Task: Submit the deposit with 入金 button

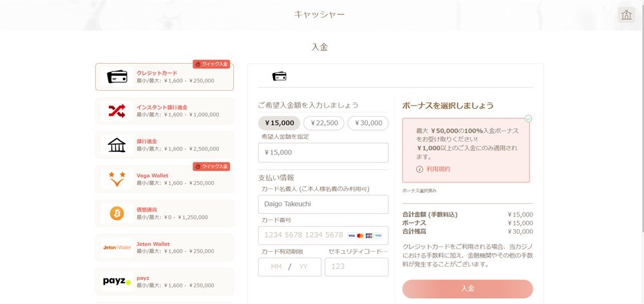Action: coord(468,289)
